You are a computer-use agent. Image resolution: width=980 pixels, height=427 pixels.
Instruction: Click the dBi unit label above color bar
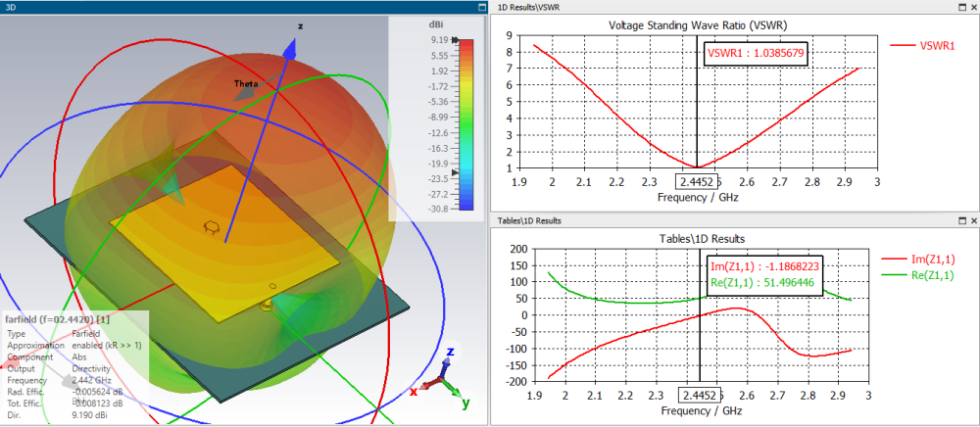[436, 24]
